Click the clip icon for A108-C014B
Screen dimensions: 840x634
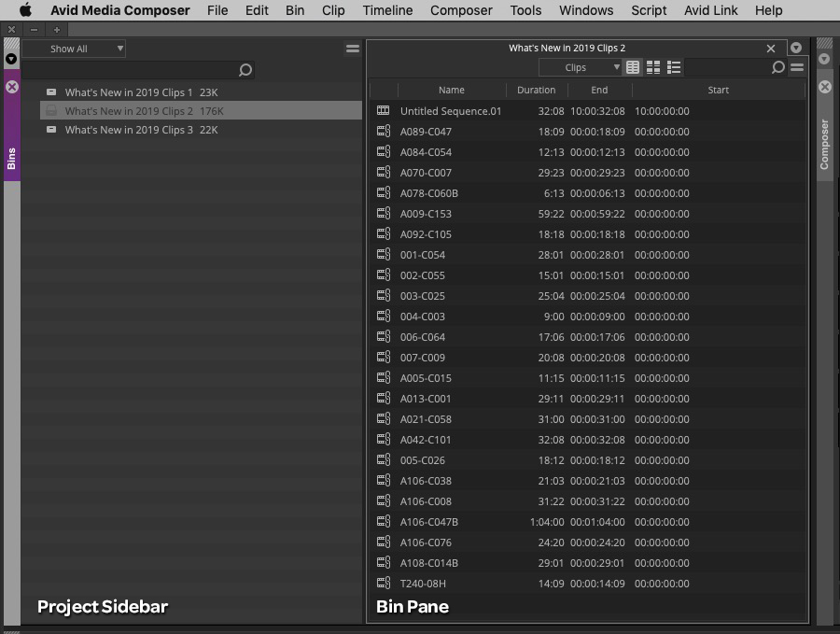(x=383, y=563)
